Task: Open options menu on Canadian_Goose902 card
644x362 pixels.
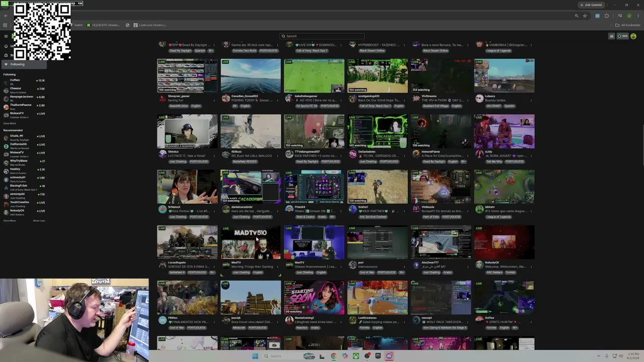Action: pos(278,100)
